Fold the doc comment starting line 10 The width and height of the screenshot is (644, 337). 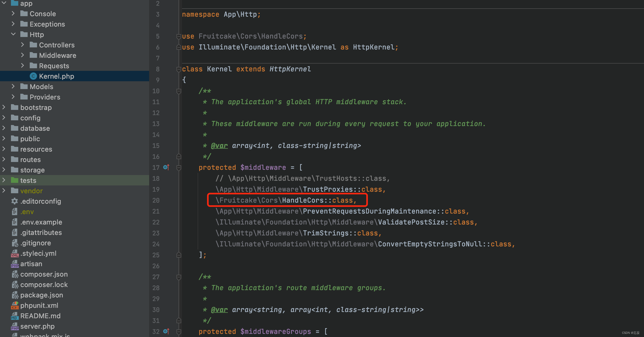179,91
